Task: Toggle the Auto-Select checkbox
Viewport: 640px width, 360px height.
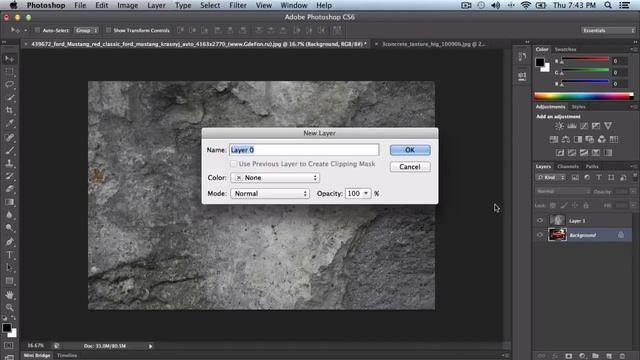Action: pyautogui.click(x=37, y=30)
